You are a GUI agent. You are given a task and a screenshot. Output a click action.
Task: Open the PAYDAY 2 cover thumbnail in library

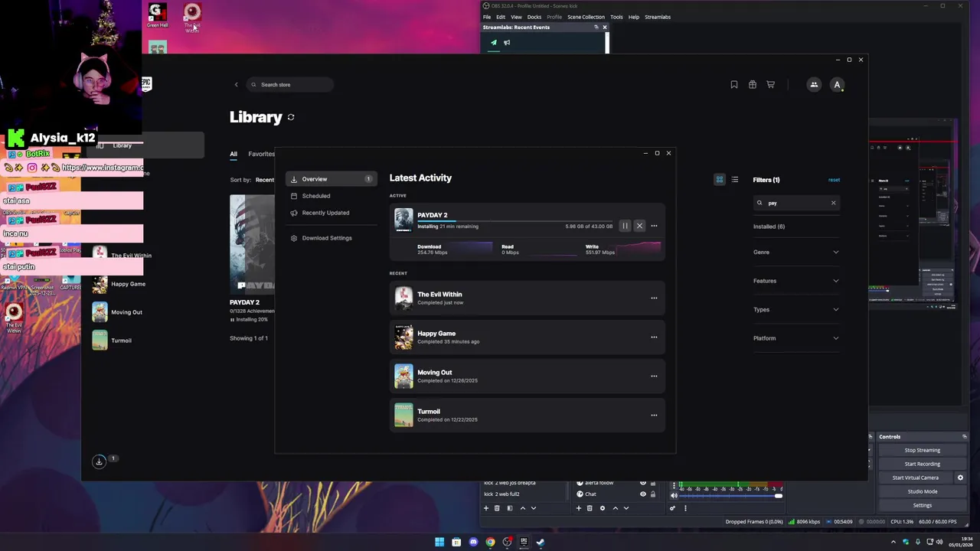click(252, 243)
